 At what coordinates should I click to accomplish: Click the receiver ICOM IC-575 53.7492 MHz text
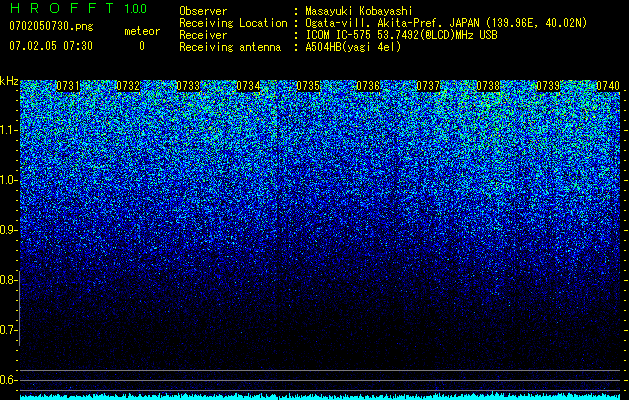(401, 35)
